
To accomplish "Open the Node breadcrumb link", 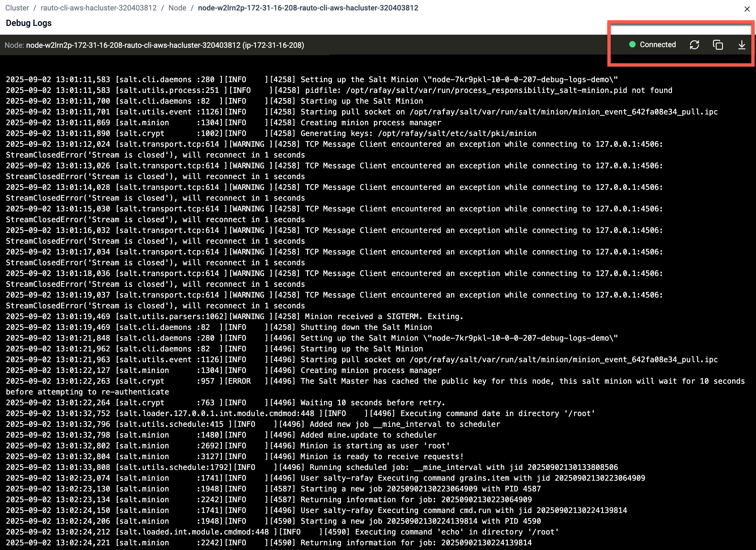I will 177,8.
